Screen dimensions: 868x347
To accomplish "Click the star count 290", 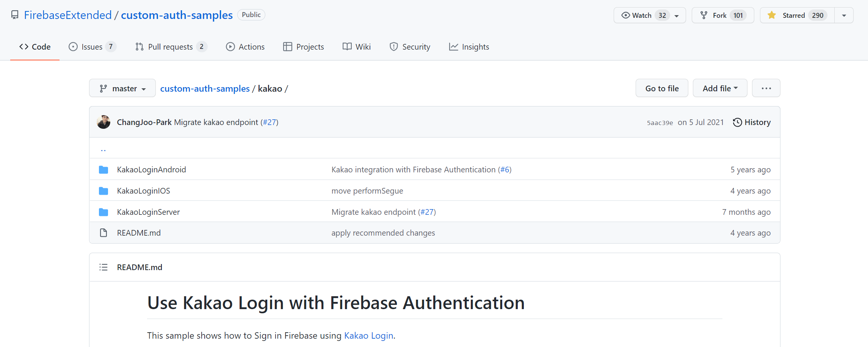I will click(x=818, y=16).
